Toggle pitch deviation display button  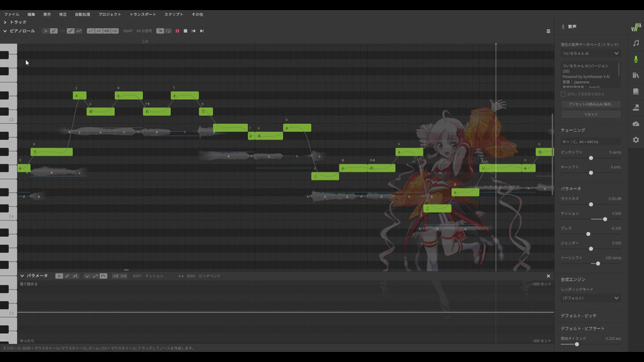tap(99, 31)
